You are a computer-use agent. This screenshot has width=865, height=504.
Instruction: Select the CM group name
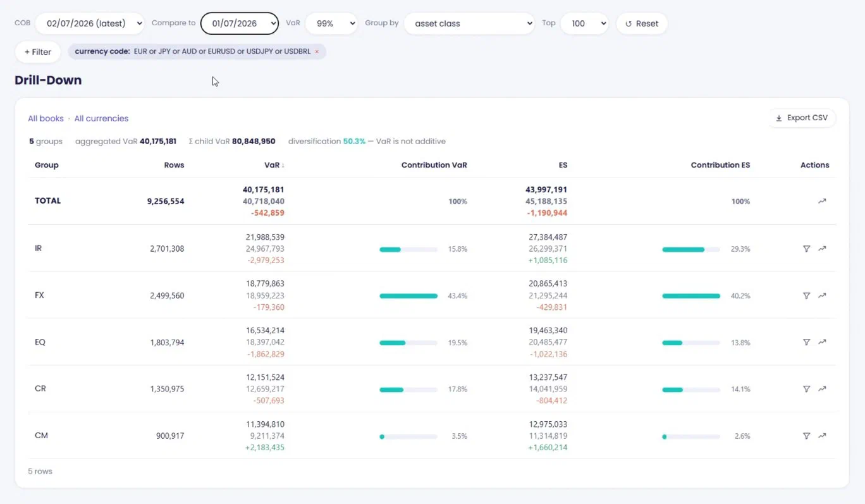41,436
